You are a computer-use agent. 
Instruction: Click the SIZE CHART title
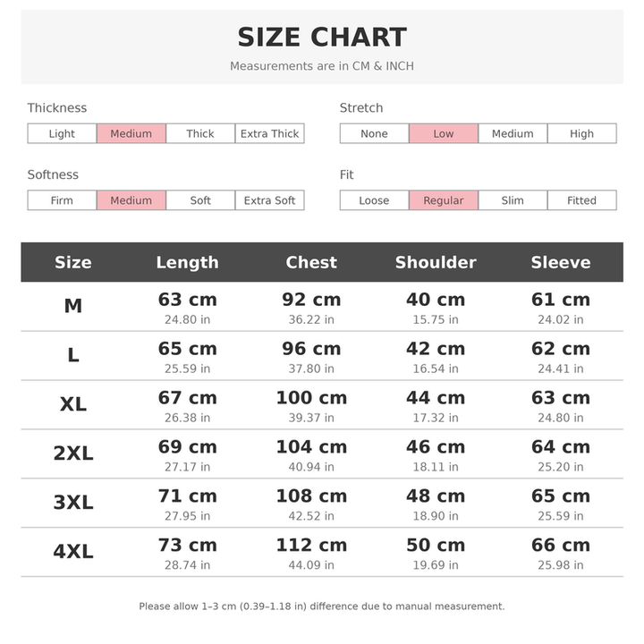(x=322, y=38)
